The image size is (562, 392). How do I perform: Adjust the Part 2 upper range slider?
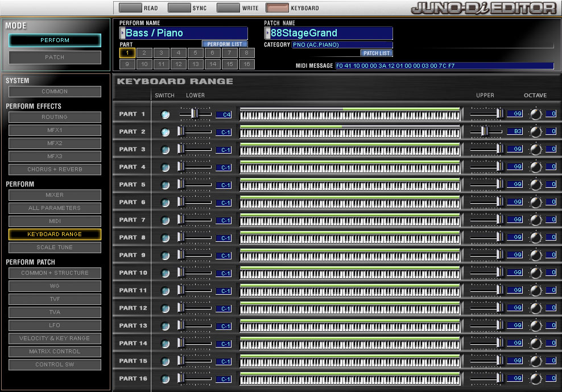[x=484, y=131]
